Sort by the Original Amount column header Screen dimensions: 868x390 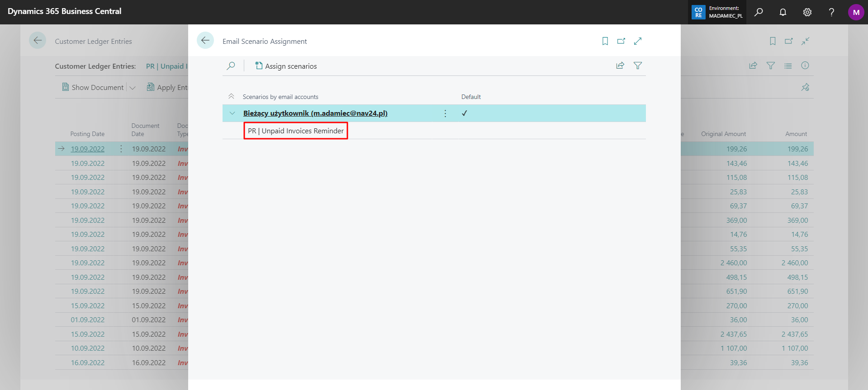click(723, 134)
